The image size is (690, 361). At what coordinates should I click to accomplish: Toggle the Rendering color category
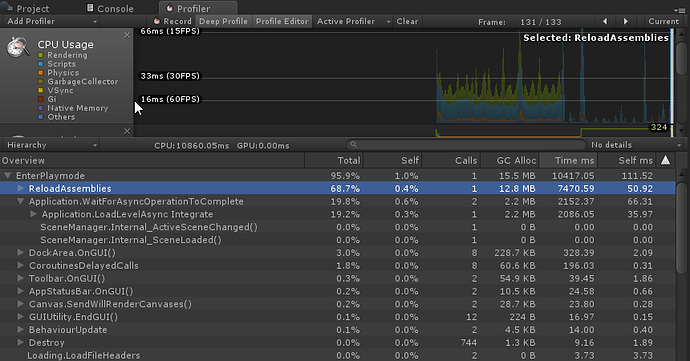click(x=40, y=55)
